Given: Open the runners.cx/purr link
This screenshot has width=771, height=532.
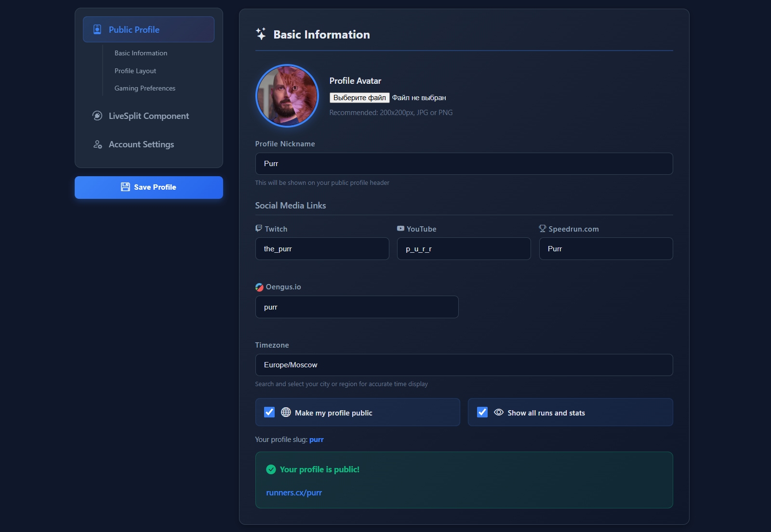Looking at the screenshot, I should [x=294, y=493].
